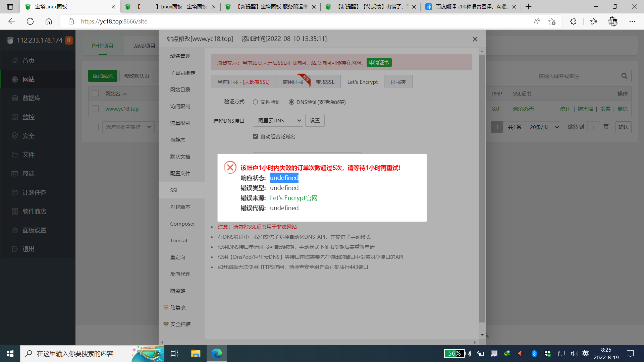The image size is (644, 362).
Task: Open the volume speaker tray icon
Action: tap(574, 354)
